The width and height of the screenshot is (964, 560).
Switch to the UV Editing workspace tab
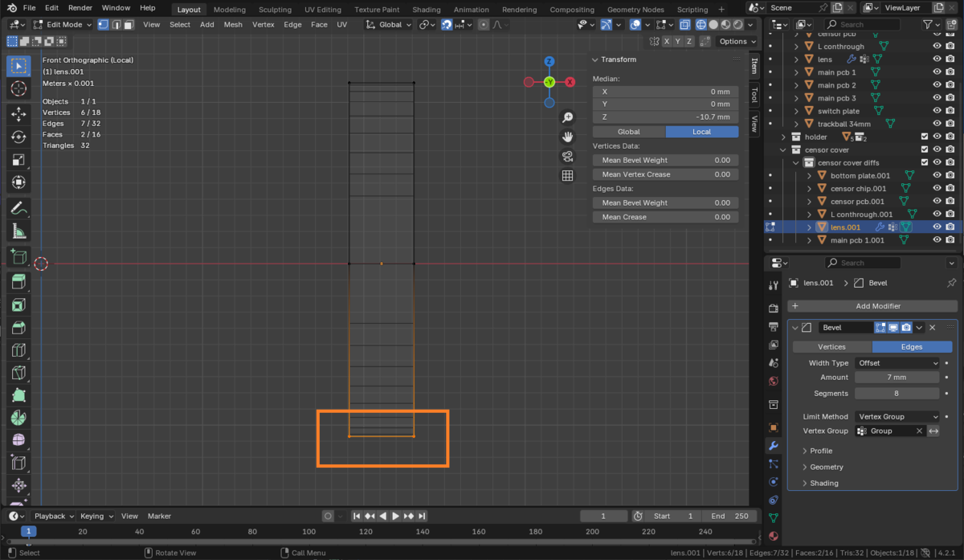322,10
